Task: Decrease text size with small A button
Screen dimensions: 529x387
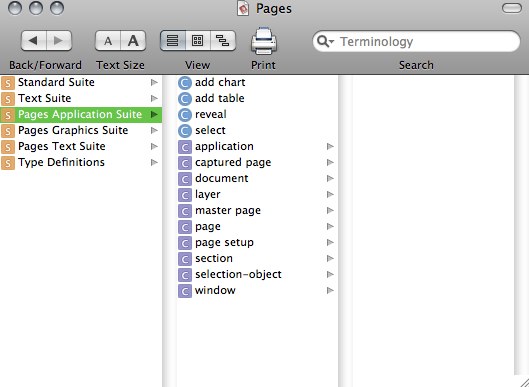Action: click(x=108, y=41)
